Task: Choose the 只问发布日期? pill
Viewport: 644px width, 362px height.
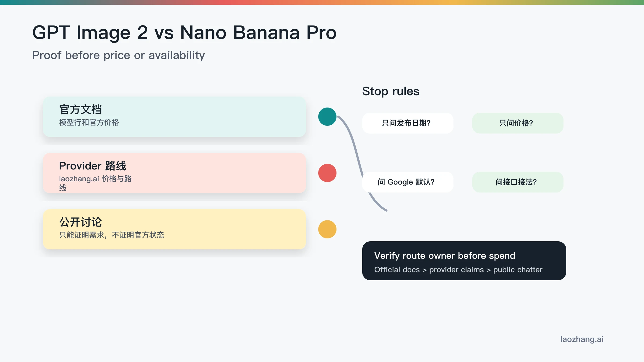Action: pos(408,123)
